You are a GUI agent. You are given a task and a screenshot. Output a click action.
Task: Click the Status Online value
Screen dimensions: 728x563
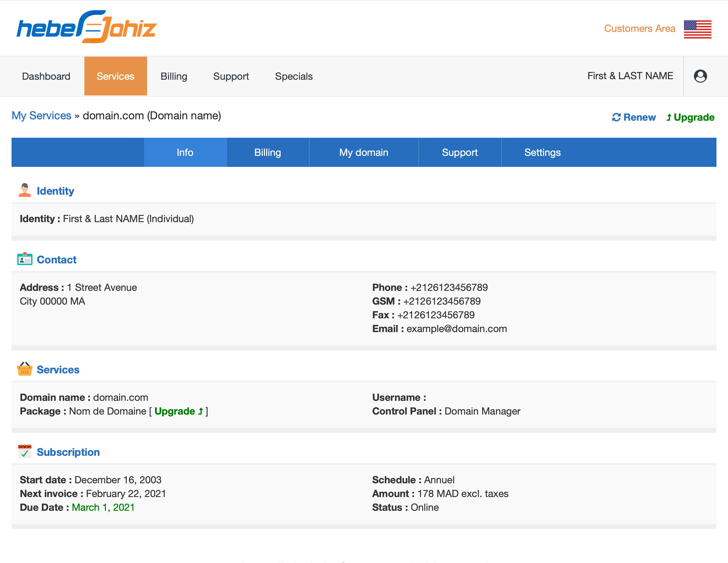click(x=424, y=507)
